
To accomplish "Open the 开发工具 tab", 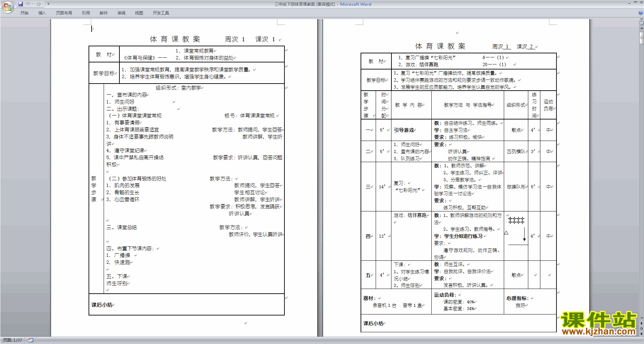I will pos(161,13).
